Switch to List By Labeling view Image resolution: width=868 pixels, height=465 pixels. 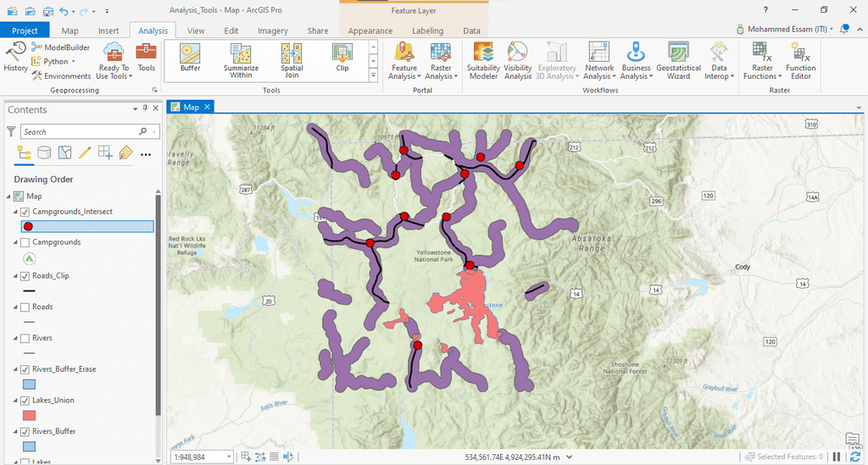coord(125,153)
